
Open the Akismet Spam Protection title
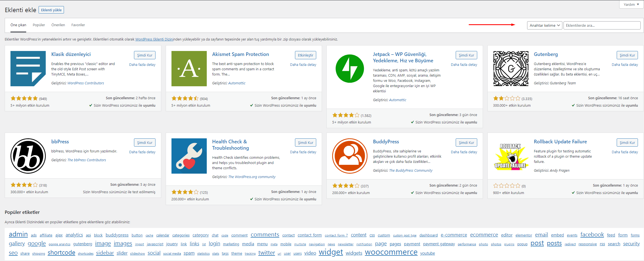point(240,54)
